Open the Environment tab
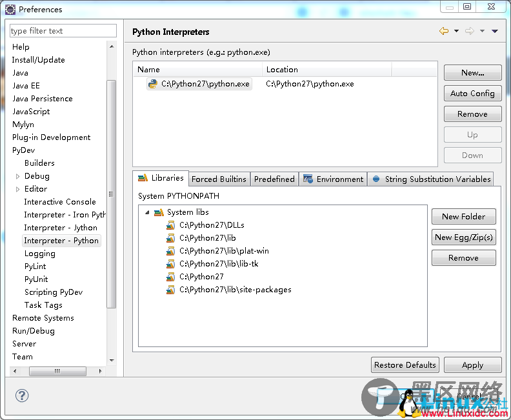Screen dimensions: 511x420 (333, 179)
